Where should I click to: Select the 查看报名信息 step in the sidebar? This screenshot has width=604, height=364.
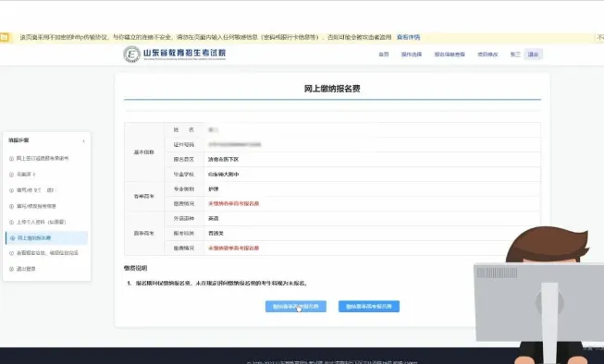click(47, 253)
